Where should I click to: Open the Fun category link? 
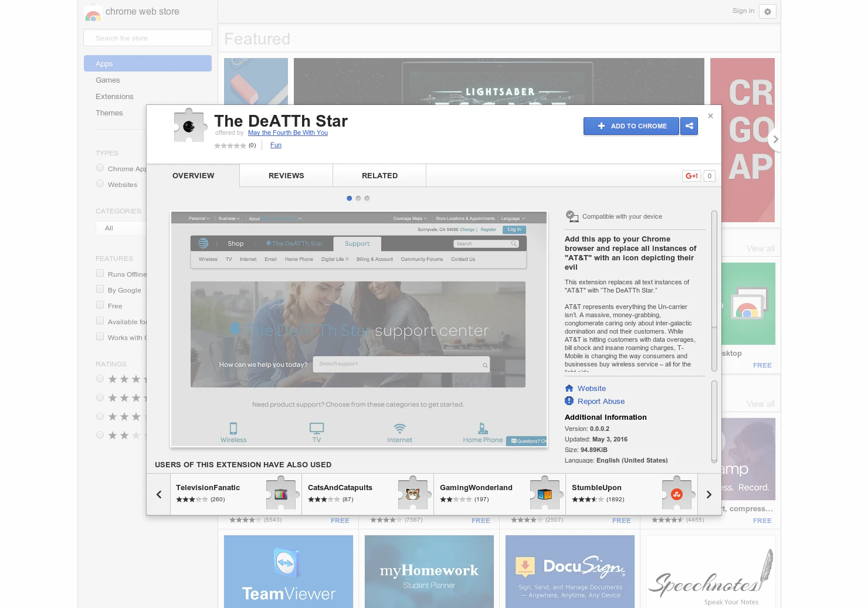276,145
